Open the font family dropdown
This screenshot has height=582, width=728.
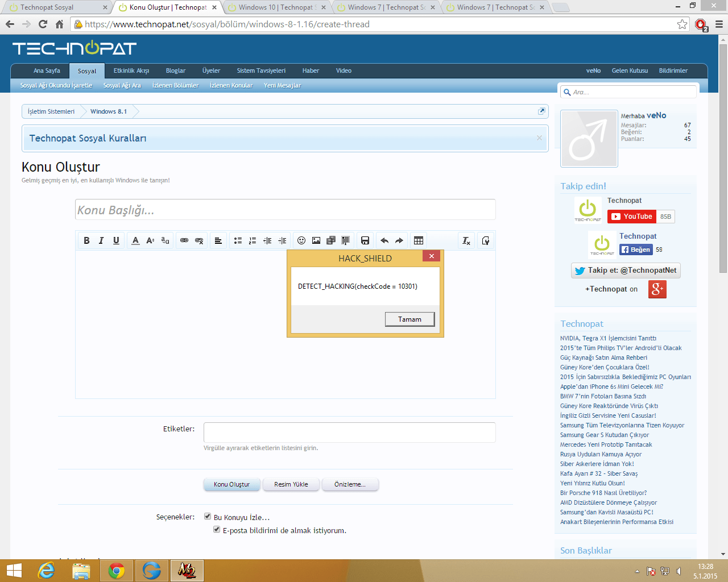click(x=165, y=240)
